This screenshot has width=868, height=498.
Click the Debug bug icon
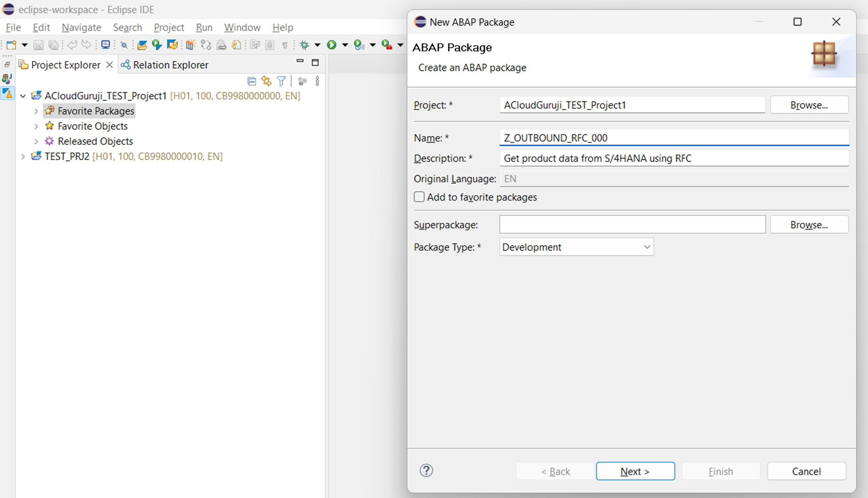(x=304, y=45)
